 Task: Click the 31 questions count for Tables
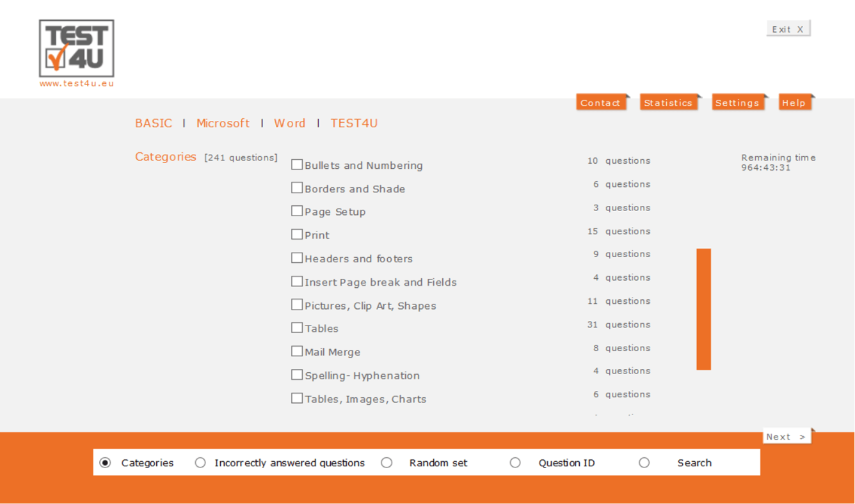[619, 324]
